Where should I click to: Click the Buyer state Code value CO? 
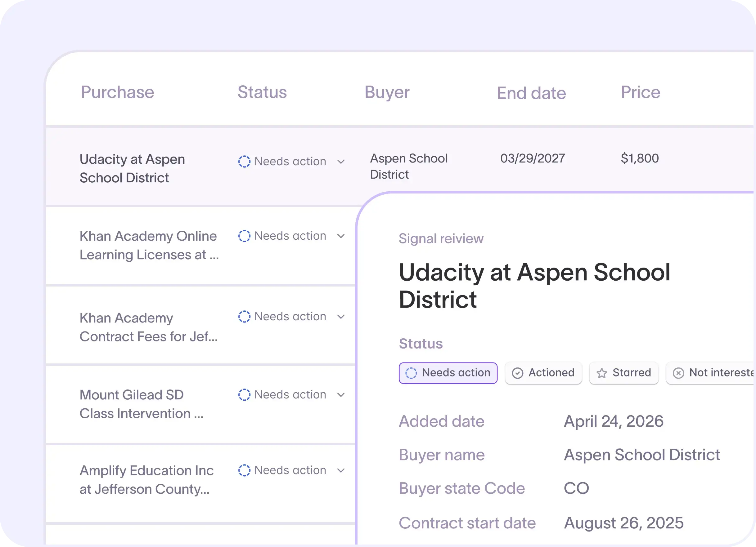576,489
